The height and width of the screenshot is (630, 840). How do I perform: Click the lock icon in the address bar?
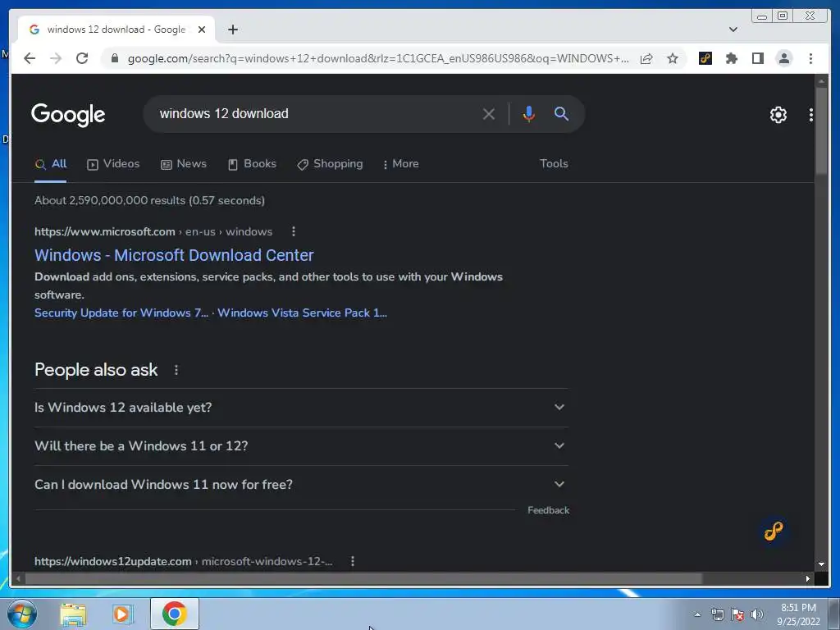pyautogui.click(x=114, y=58)
